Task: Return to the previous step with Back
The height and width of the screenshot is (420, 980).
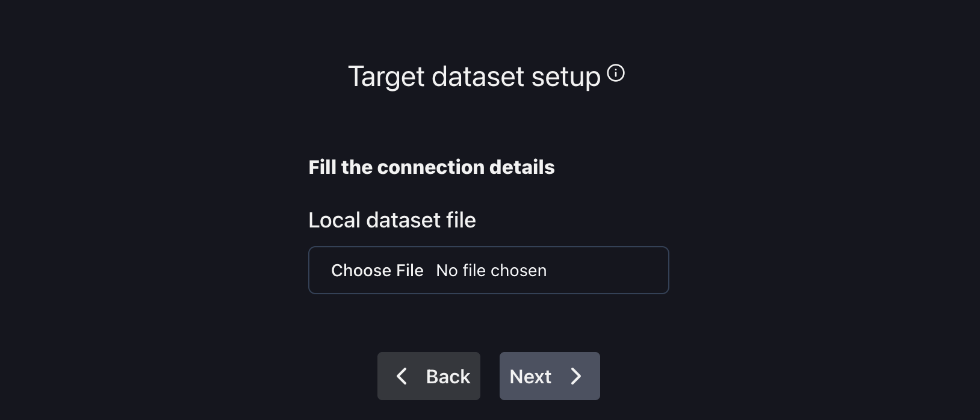Action: pyautogui.click(x=429, y=376)
